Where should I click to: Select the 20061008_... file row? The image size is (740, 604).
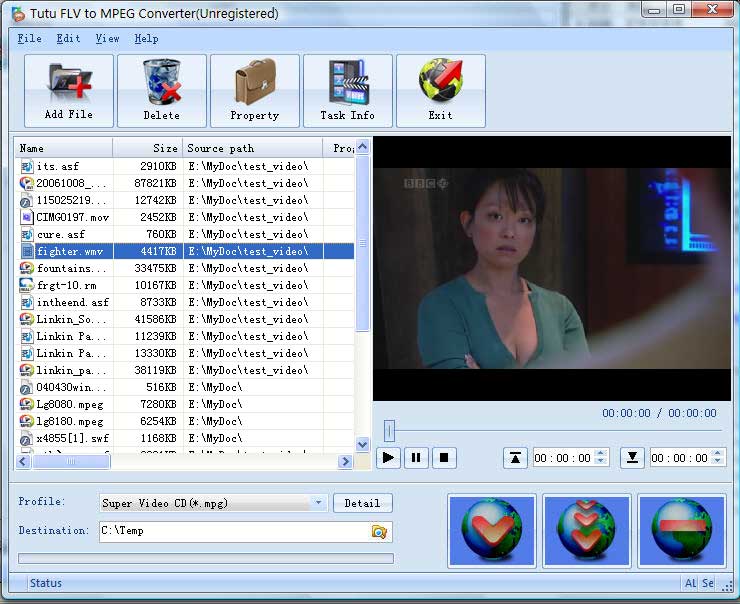click(185, 183)
